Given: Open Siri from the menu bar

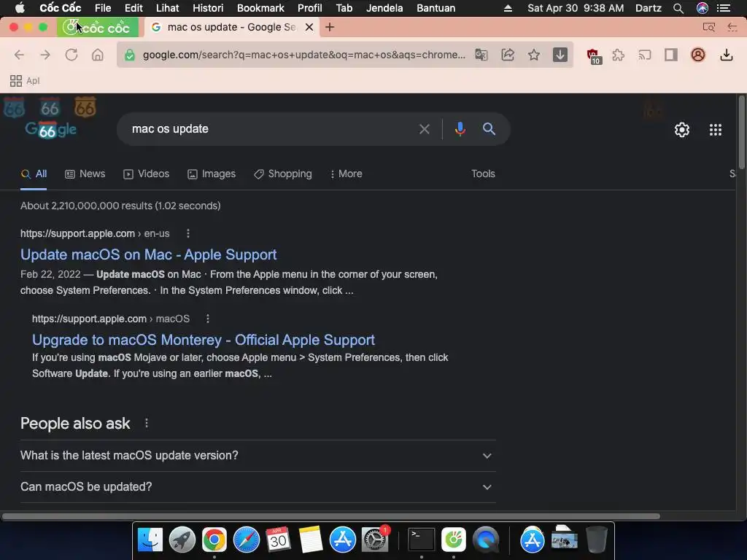Looking at the screenshot, I should tap(703, 8).
